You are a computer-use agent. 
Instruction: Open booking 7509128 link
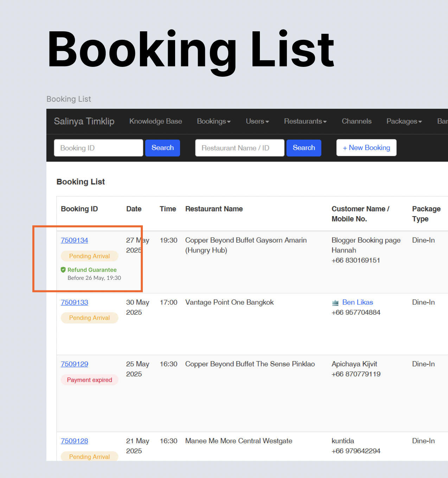[x=75, y=441]
